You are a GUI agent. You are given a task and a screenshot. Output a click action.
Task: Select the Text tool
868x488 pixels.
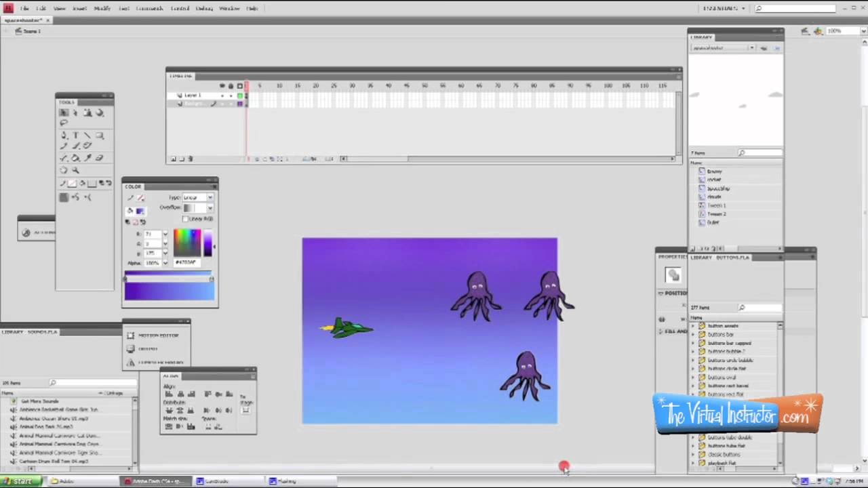pyautogui.click(x=75, y=135)
